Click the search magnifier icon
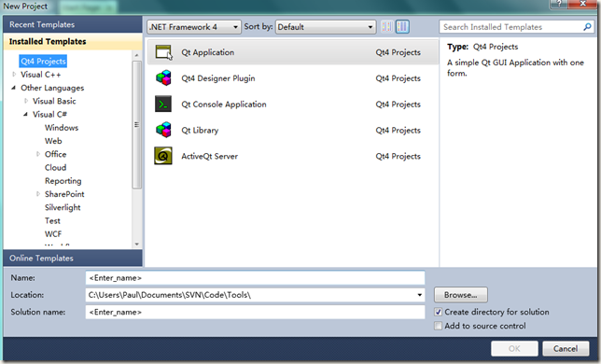The image size is (601, 364). [x=587, y=27]
